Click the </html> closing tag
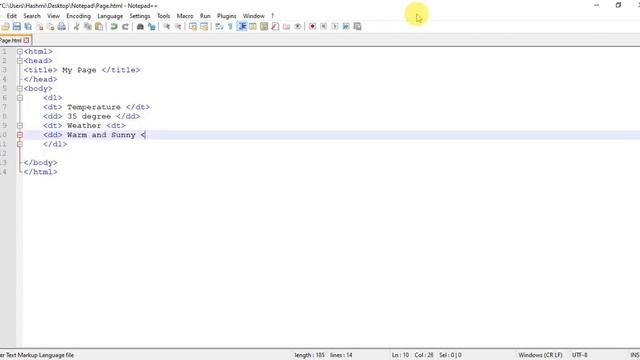The width and height of the screenshot is (640, 360). 40,172
